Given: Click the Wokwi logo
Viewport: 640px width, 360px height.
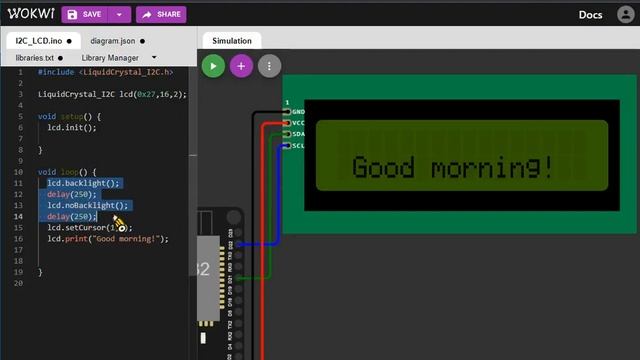Looking at the screenshot, I should (x=31, y=14).
